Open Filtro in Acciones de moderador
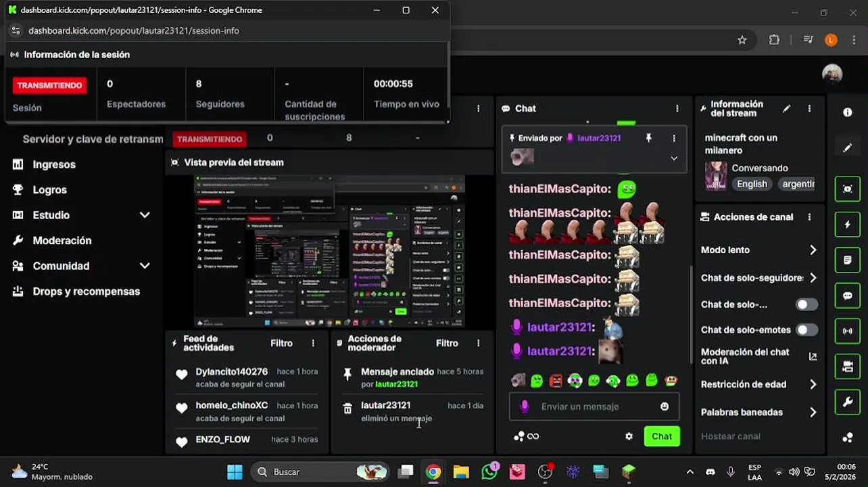Screen dimensions: 868x487 click(447, 344)
